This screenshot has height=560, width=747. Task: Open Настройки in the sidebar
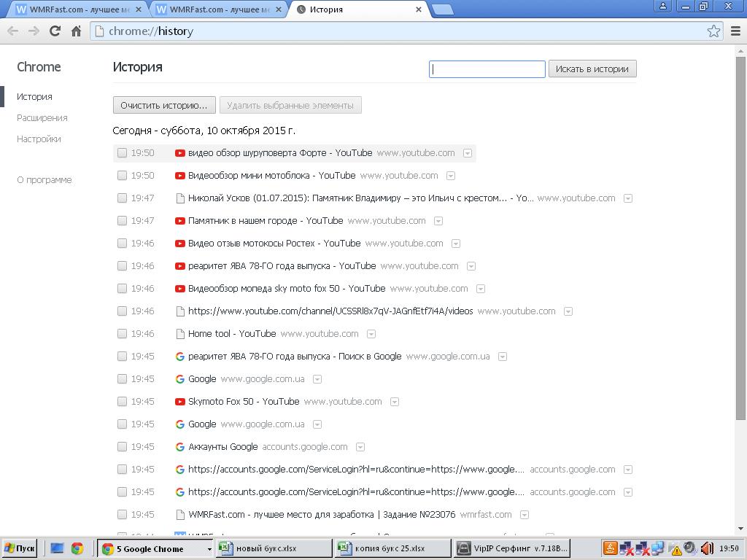(x=39, y=139)
